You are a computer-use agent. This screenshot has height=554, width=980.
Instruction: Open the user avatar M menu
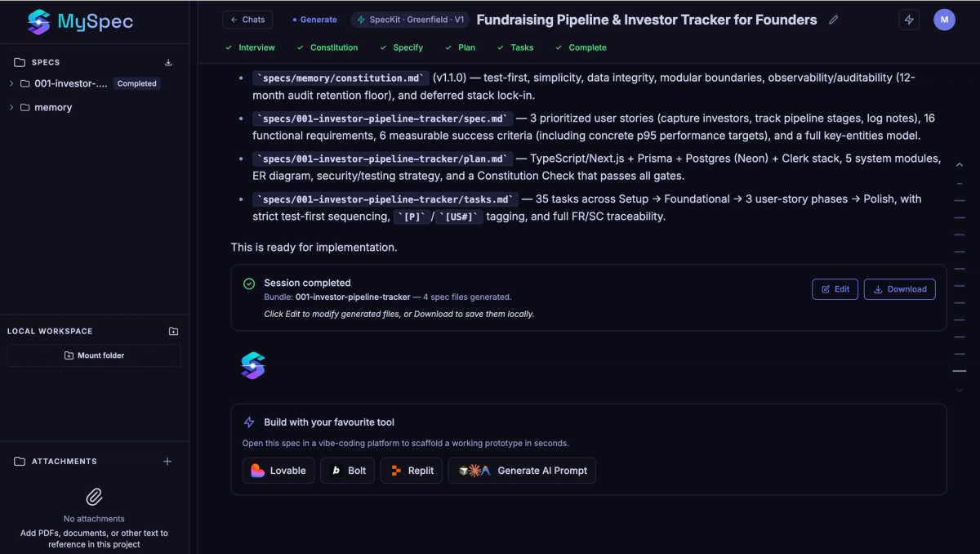pyautogui.click(x=944, y=20)
